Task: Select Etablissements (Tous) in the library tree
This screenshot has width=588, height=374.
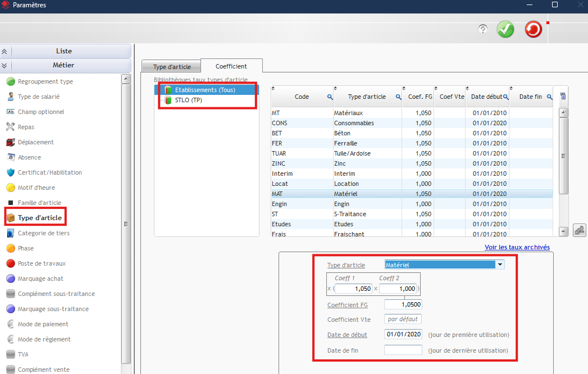Action: [204, 90]
